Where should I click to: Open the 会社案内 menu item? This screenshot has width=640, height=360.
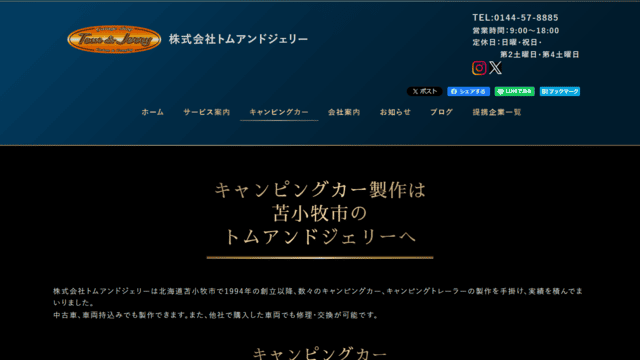click(x=344, y=112)
